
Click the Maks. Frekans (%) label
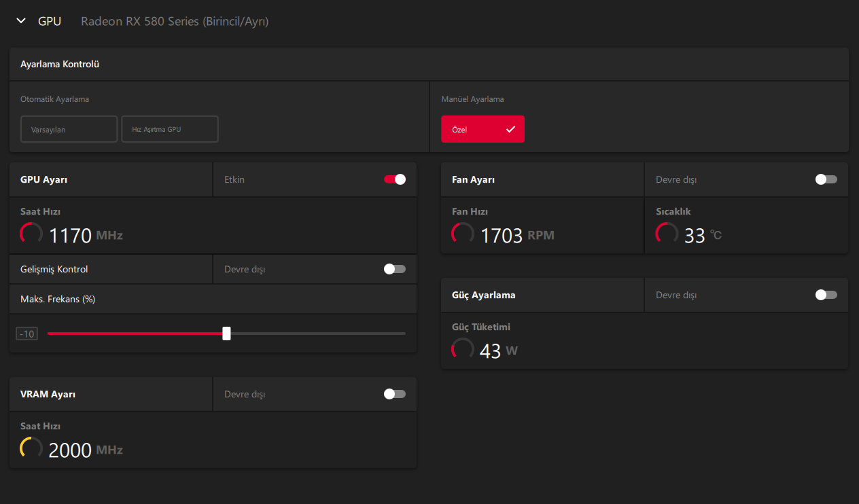coord(58,299)
